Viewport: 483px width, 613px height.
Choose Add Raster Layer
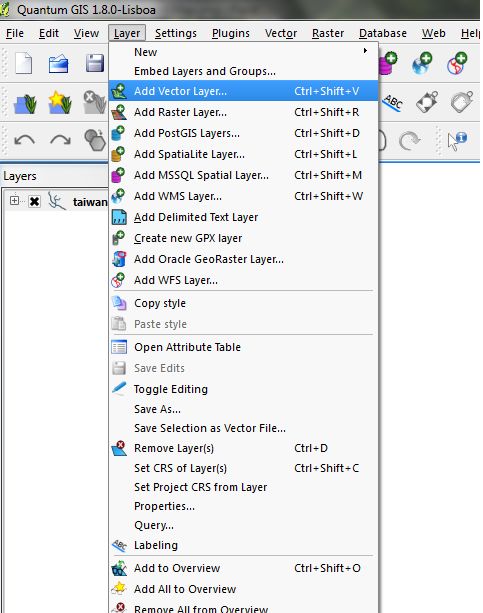243,112
